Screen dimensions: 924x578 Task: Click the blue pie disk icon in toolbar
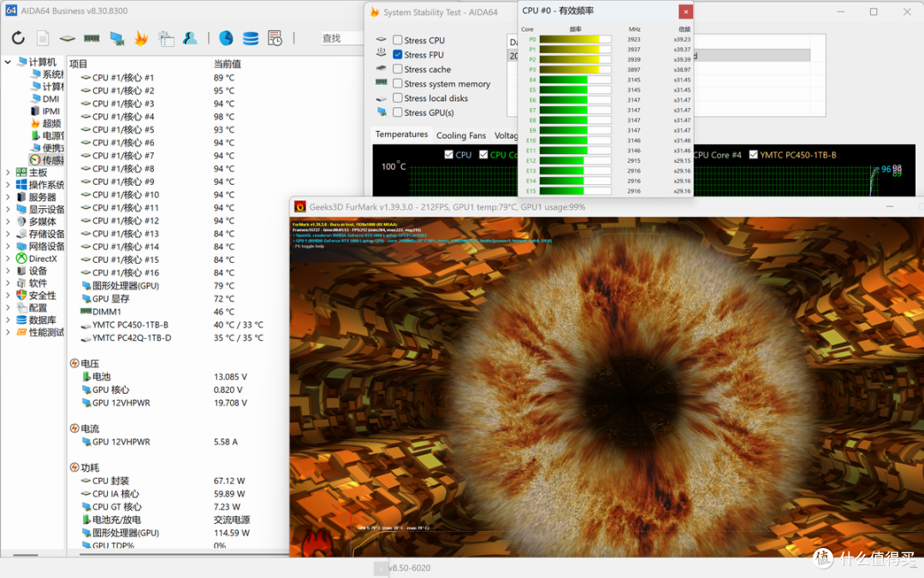click(226, 39)
